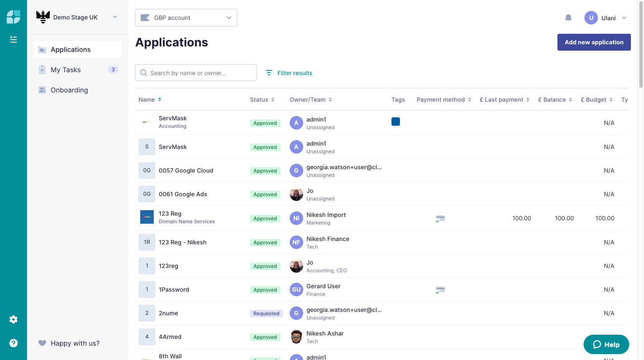
Task: Click Nikesh Ashar's avatar in 4Armed row
Action: (x=296, y=337)
